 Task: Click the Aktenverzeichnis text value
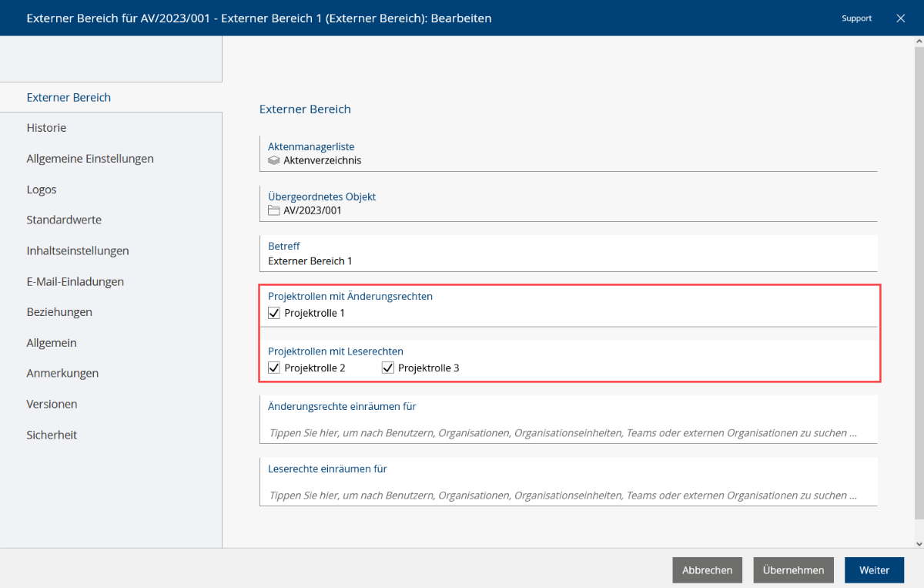tap(322, 160)
